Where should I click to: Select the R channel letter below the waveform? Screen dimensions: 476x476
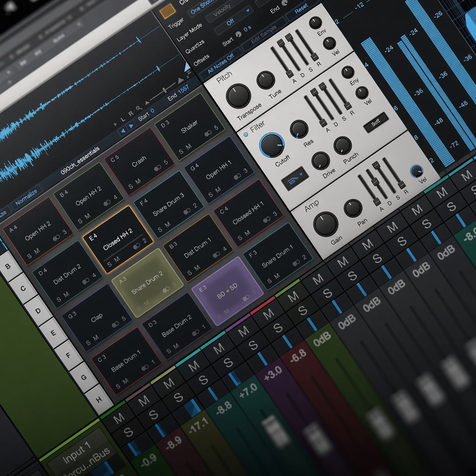pos(131,114)
